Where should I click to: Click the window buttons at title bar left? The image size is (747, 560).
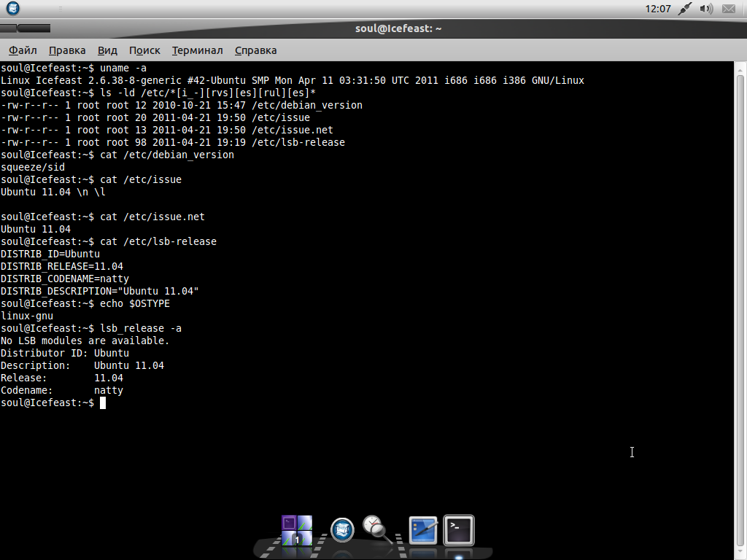point(26,28)
